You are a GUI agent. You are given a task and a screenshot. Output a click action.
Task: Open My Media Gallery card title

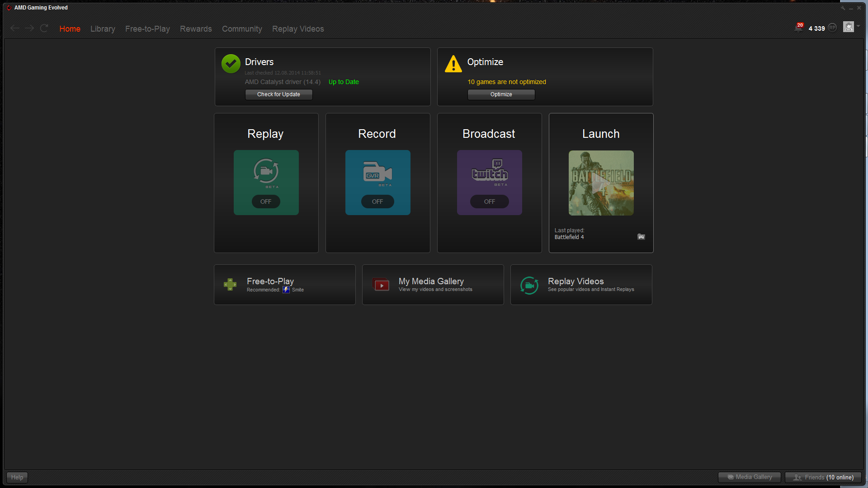tap(431, 281)
